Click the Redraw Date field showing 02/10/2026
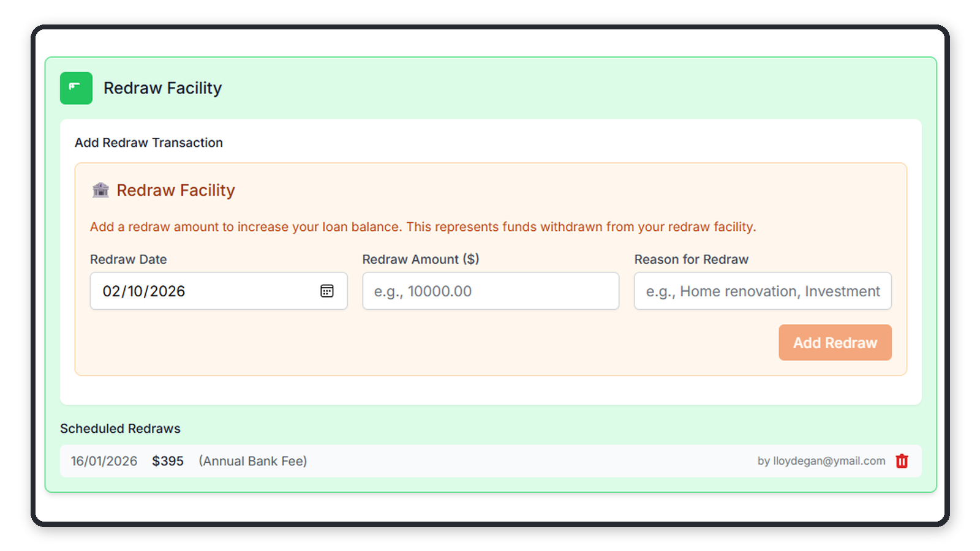 point(219,291)
